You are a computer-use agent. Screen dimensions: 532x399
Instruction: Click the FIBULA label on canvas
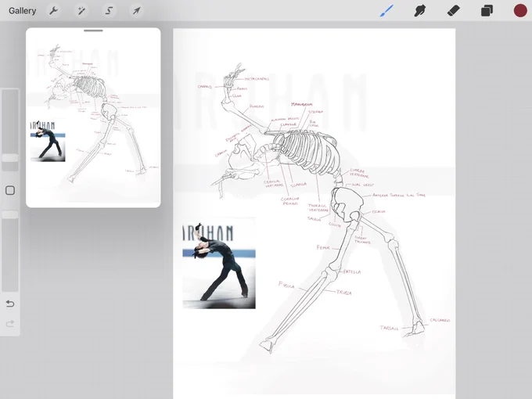(x=286, y=286)
